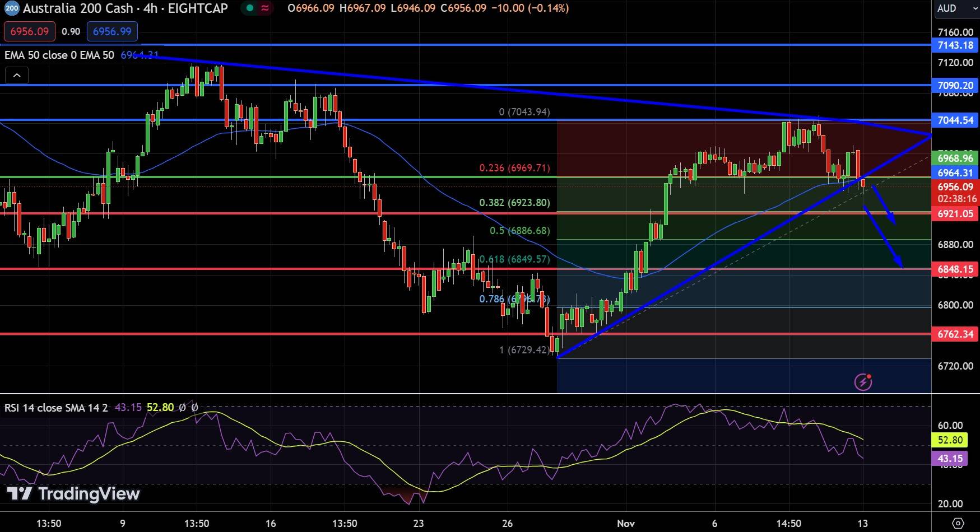Click the 60.00 tick on RSI scale

tap(950, 426)
